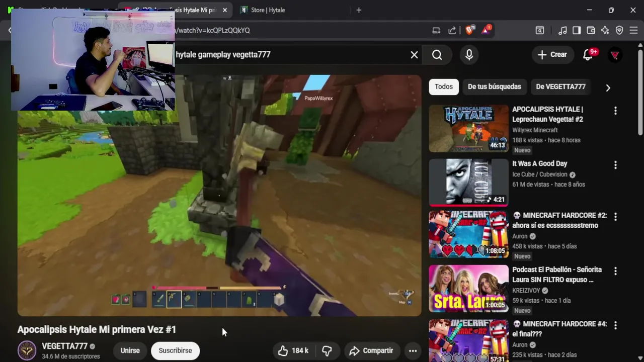Open the MINECRAFT HARDCORE #2 thumbnail
644x362 pixels.
(468, 234)
